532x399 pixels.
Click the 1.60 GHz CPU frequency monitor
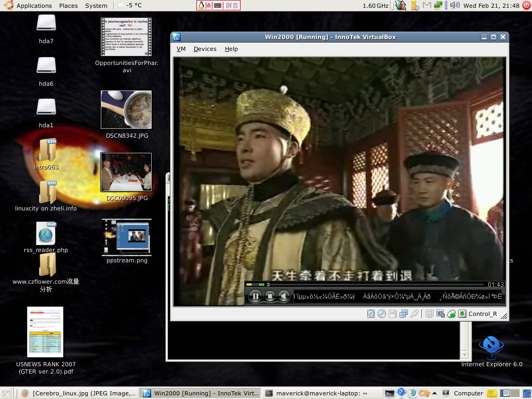375,5
